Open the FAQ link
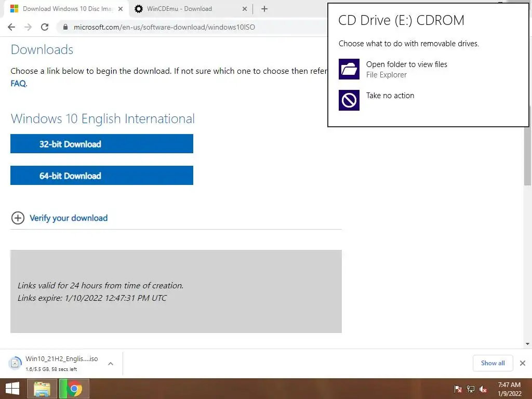The width and height of the screenshot is (532, 399). (x=18, y=84)
